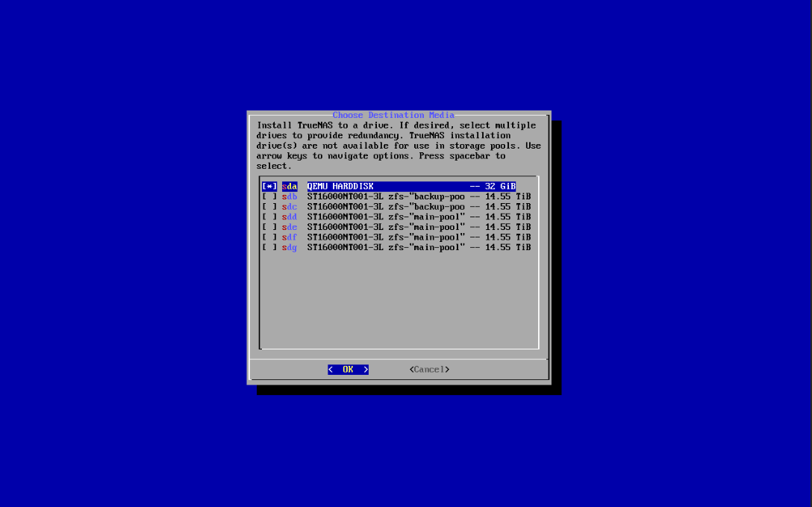The height and width of the screenshot is (507, 812).
Task: Select the sde device name label
Action: [x=290, y=227]
